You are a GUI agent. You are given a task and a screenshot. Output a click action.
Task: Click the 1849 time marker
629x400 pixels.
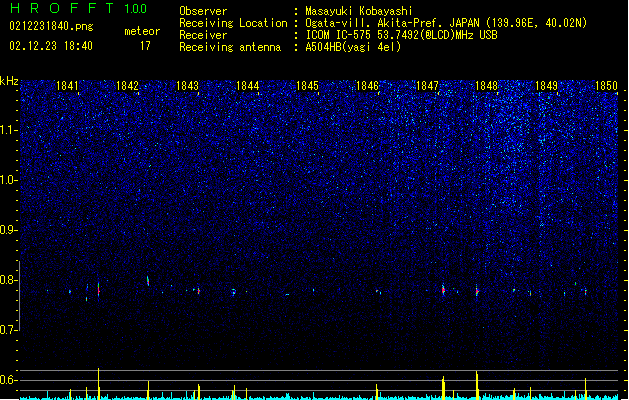pyautogui.click(x=546, y=86)
